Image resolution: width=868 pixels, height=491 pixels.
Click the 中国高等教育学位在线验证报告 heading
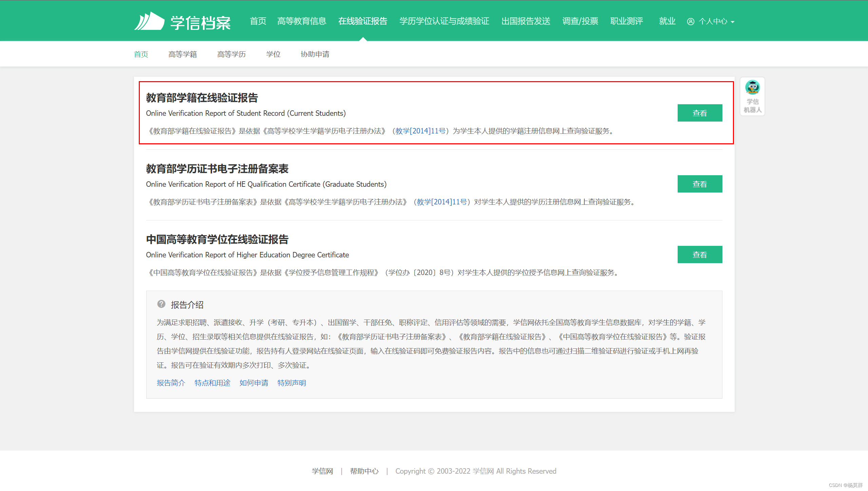(217, 239)
